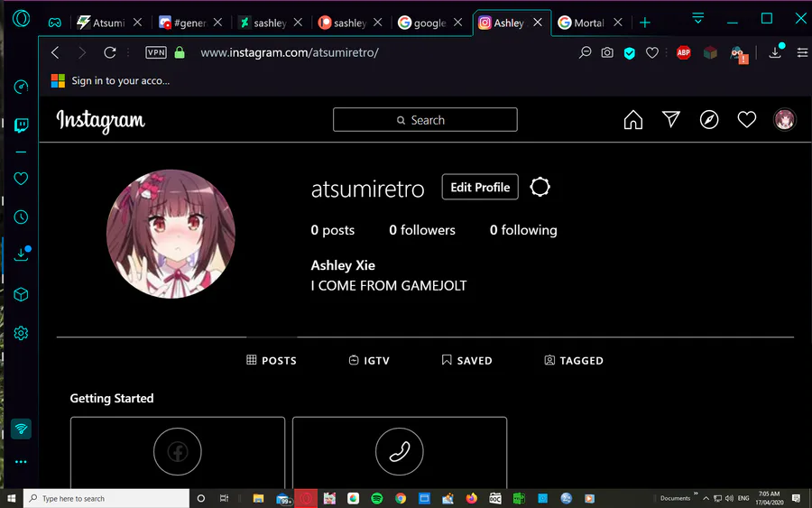The height and width of the screenshot is (508, 812).
Task: Reload the page with refresh icon
Action: (x=110, y=52)
